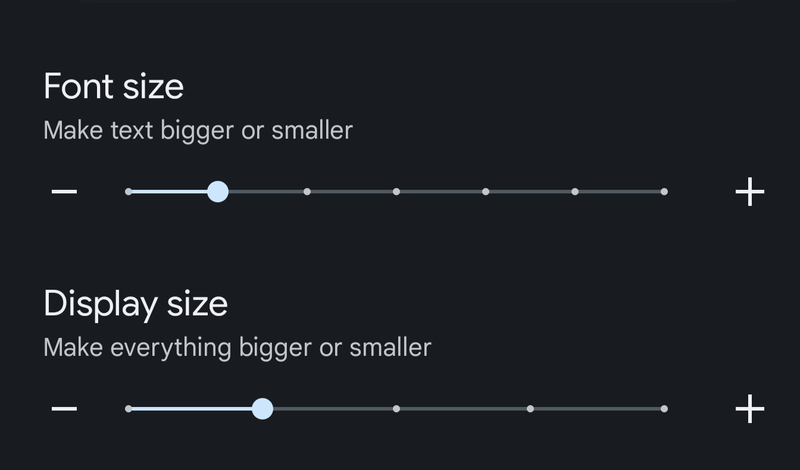Set Font size slider to largest stop
Screen dimensions: 800x470
tap(664, 191)
